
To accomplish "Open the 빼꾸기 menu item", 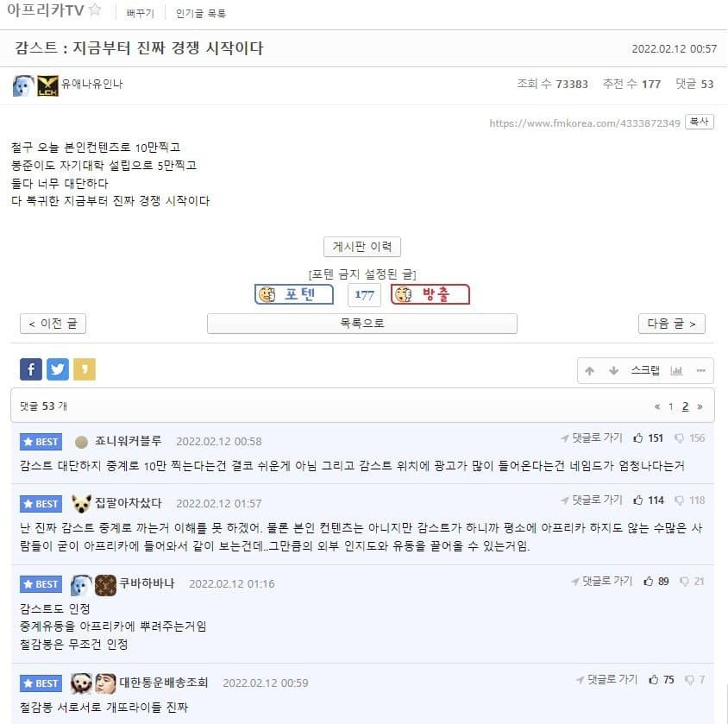I will (x=140, y=14).
